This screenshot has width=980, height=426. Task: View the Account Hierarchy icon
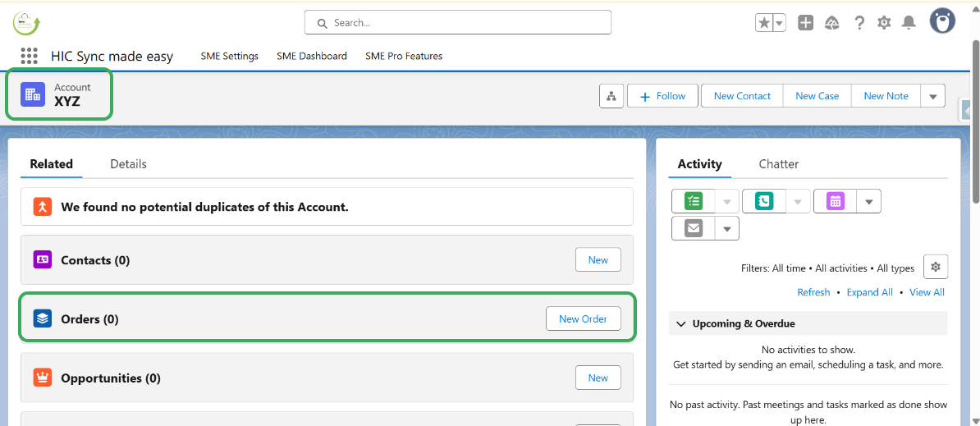coord(611,96)
